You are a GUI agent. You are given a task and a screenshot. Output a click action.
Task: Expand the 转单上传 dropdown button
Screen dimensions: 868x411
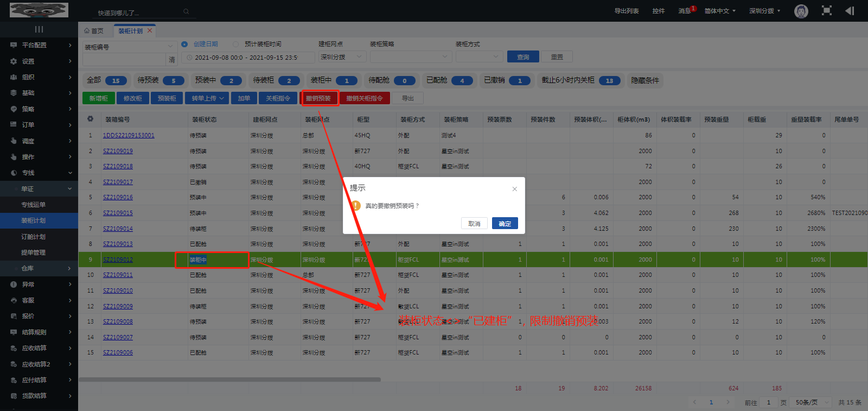[x=207, y=98]
